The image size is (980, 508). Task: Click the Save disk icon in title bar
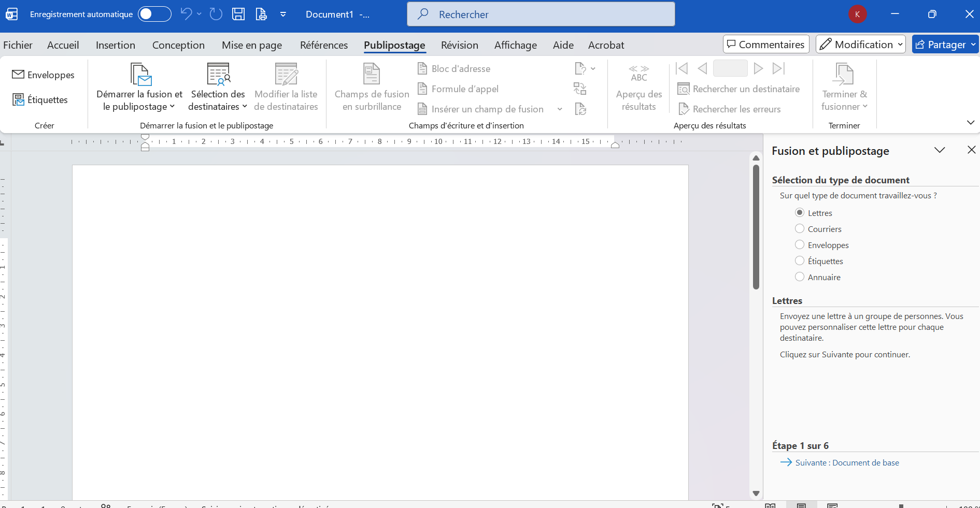[238, 14]
